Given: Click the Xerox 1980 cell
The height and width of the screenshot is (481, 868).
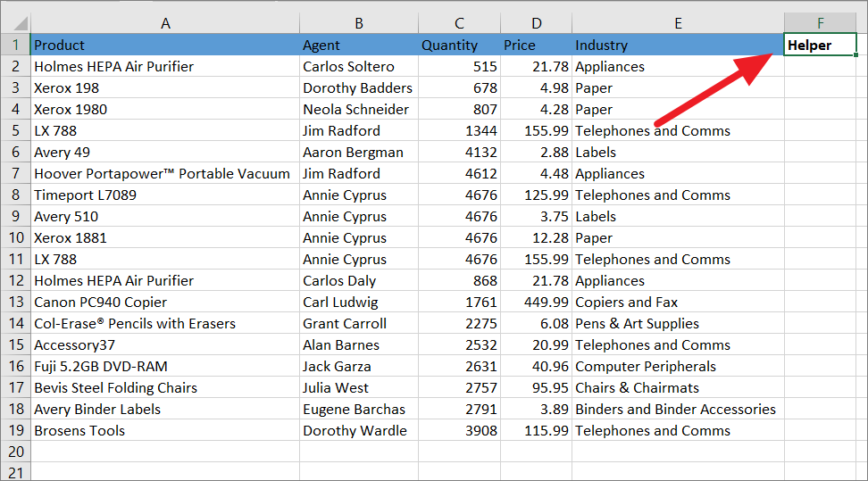Looking at the screenshot, I should click(x=165, y=109).
